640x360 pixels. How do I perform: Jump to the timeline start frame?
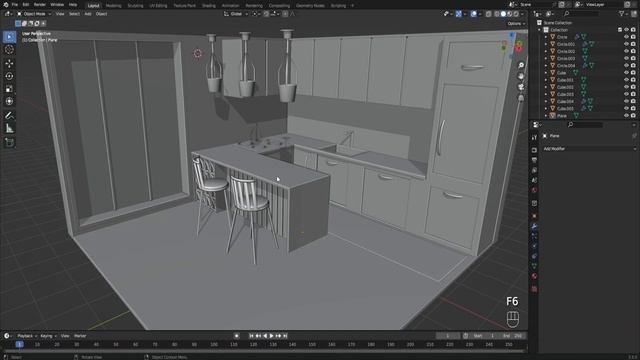[x=251, y=336]
